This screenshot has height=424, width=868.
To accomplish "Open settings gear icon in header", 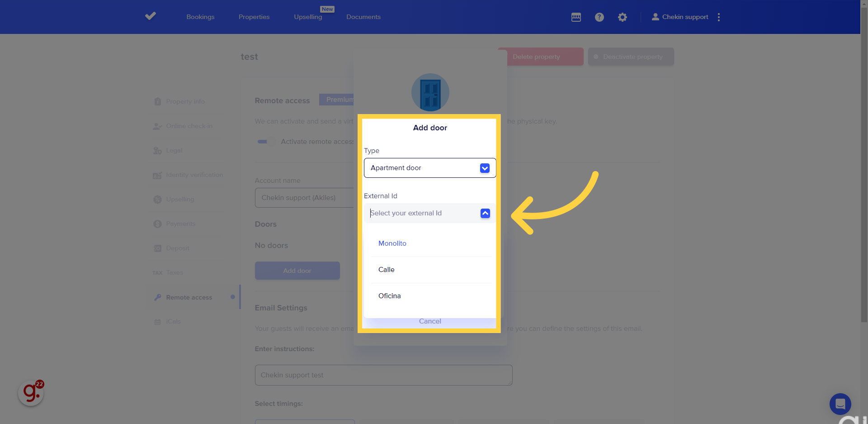I will 623,17.
